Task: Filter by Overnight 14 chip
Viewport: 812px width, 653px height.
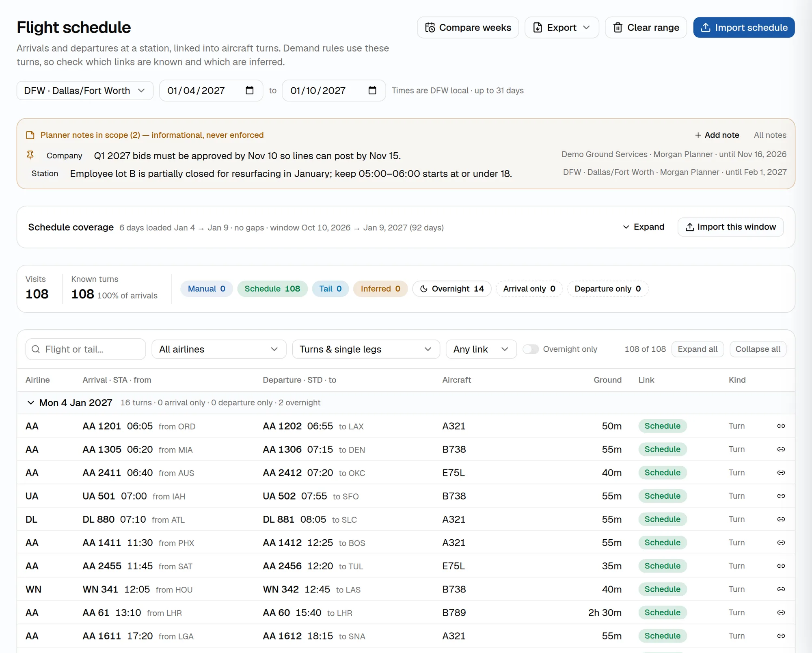Action: click(x=451, y=289)
